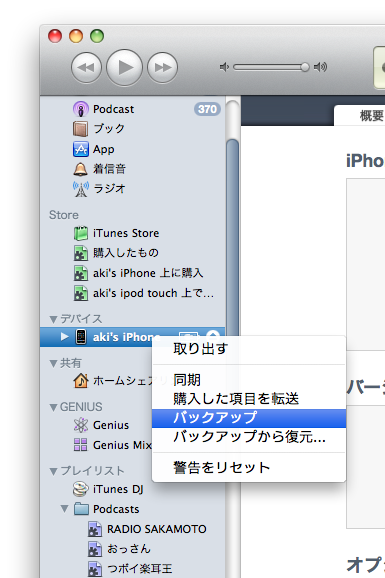Click the aki's iPhone 上に購入 icon
385x578 pixels.
pos(80,273)
